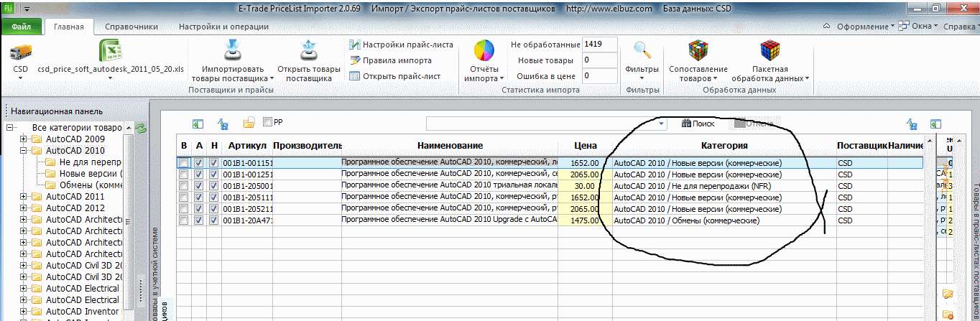
Task: Click the category tree vertical scrollbar
Action: coord(129,223)
